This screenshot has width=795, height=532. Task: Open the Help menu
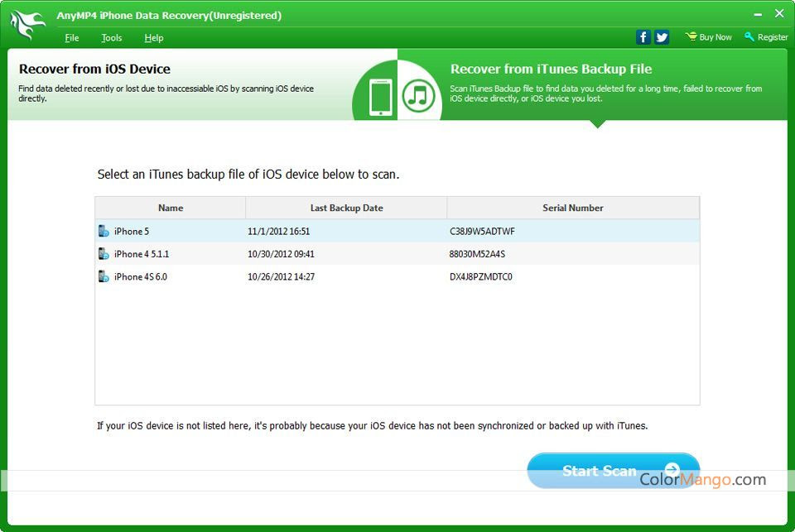pyautogui.click(x=154, y=37)
